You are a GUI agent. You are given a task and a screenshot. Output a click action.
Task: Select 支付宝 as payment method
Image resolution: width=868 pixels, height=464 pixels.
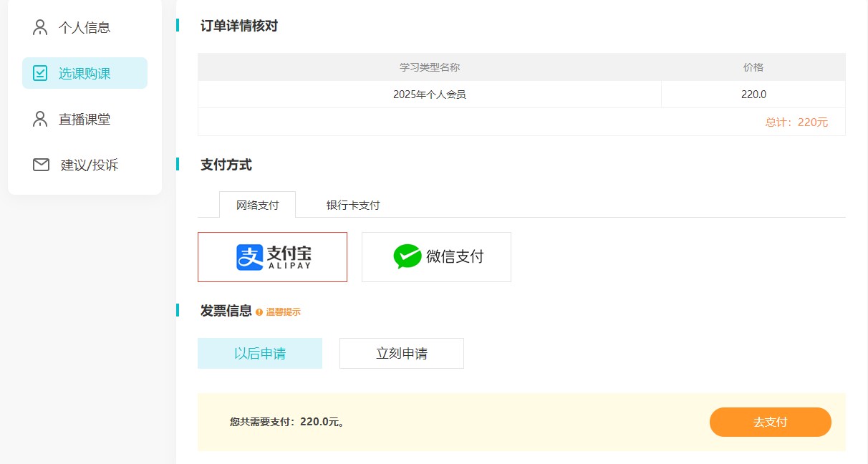click(272, 256)
